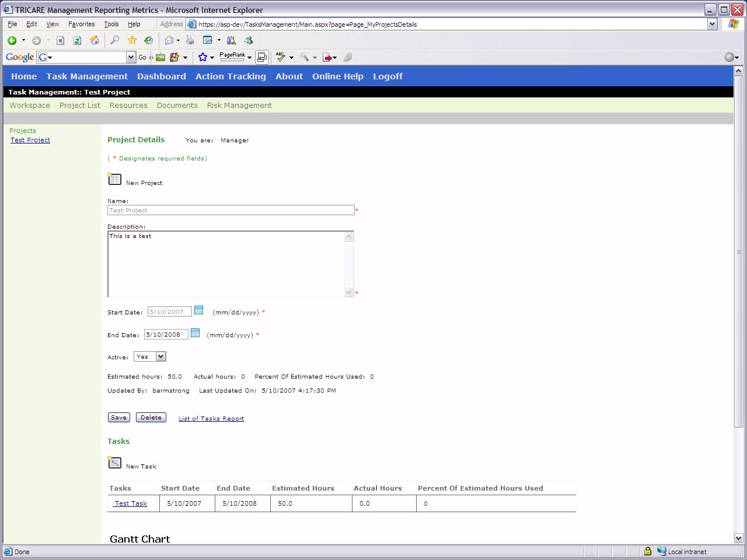Click the New Project icon
This screenshot has height=560, width=747.
point(115,180)
